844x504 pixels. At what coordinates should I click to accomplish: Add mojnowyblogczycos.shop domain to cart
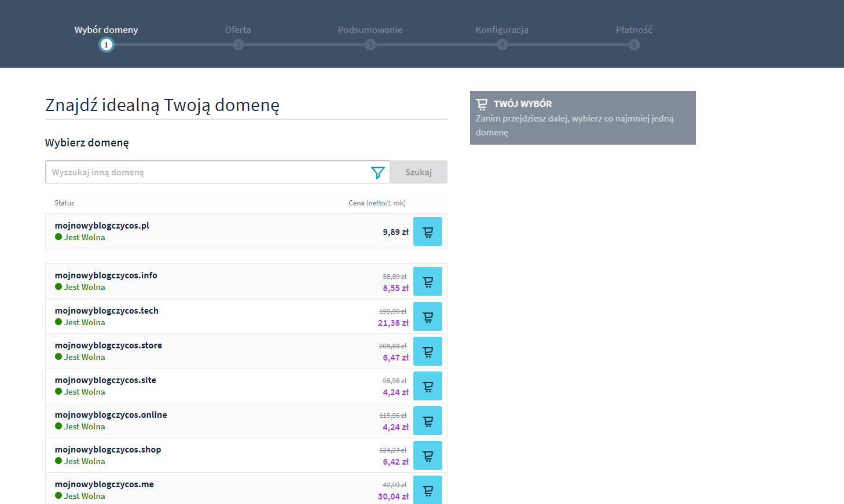point(427,455)
